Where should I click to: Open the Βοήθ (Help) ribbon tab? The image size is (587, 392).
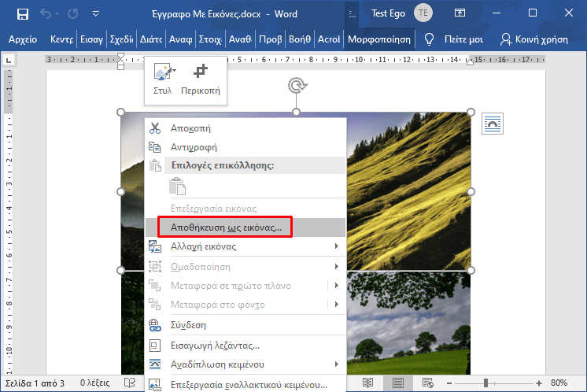coord(300,39)
